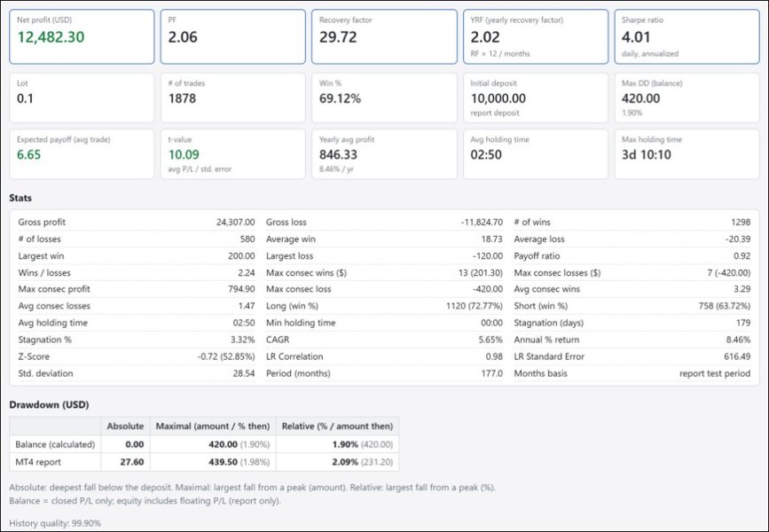
Task: Click the Average loss value -20.39
Action: tap(738, 239)
